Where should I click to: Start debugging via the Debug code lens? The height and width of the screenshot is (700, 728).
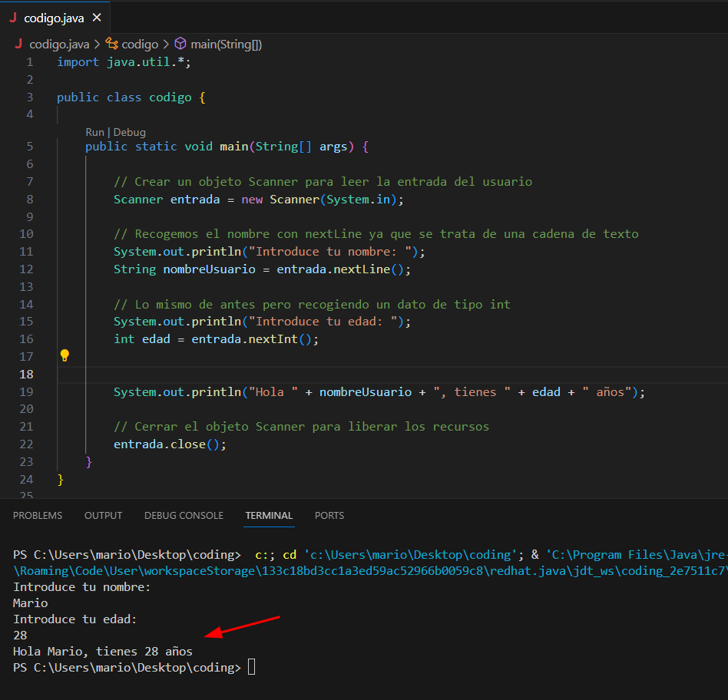coord(130,132)
